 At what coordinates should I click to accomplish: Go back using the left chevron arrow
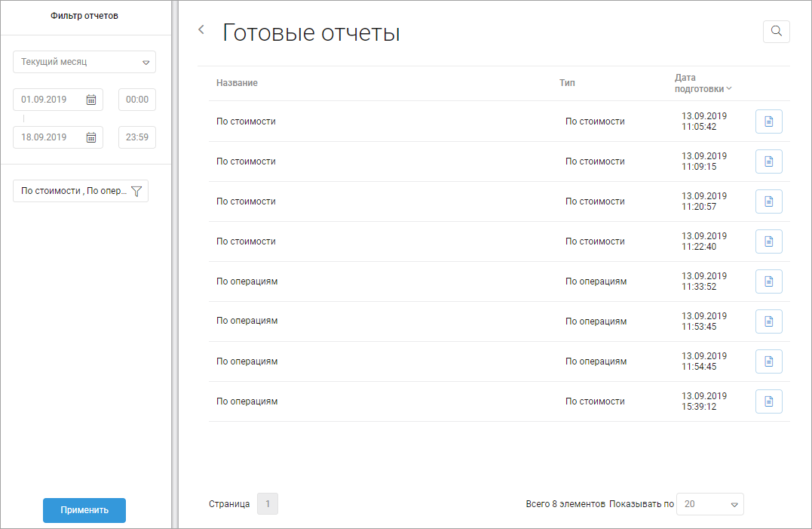(x=201, y=30)
